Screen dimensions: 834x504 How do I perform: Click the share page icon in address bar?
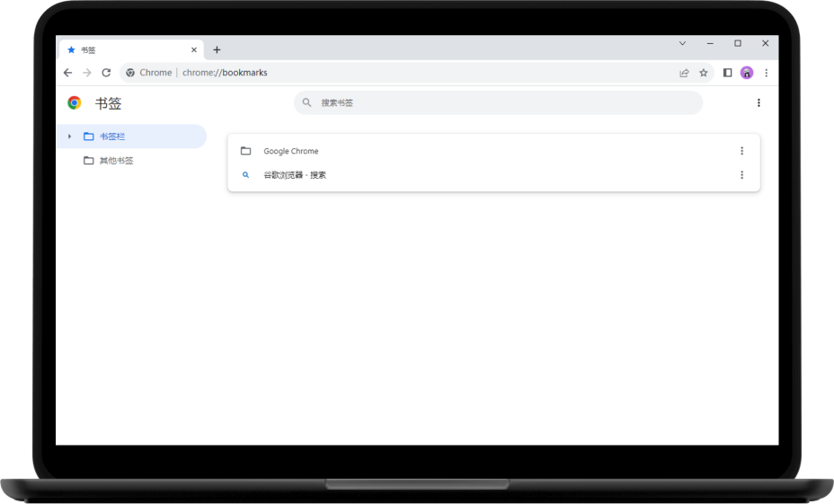tap(684, 73)
